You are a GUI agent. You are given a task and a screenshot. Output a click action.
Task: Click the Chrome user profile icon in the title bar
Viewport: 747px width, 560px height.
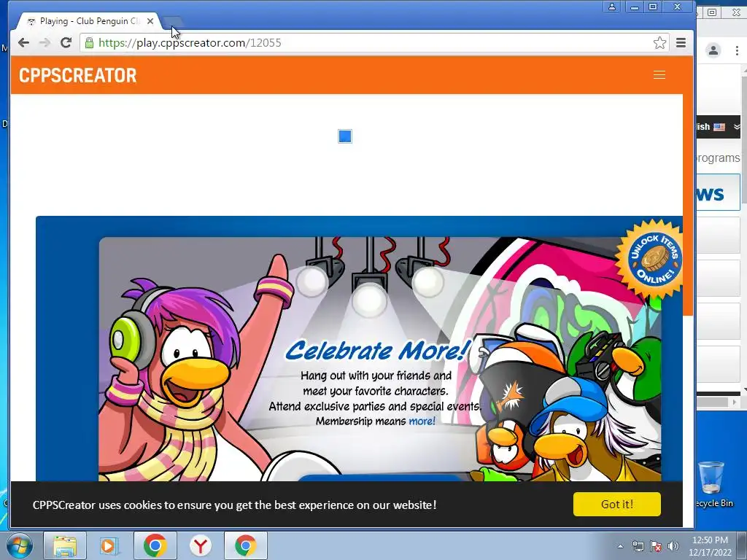[x=612, y=7]
